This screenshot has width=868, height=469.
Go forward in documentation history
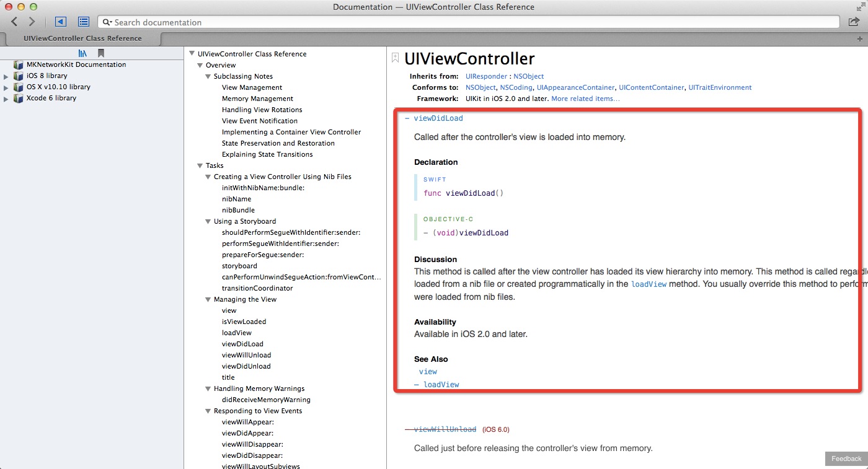pos(32,22)
